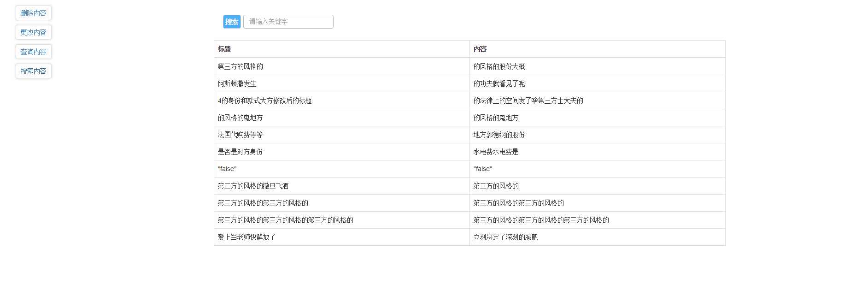Click the 是否是对方身份 title cell
The width and height of the screenshot is (868, 290).
pyautogui.click(x=342, y=152)
